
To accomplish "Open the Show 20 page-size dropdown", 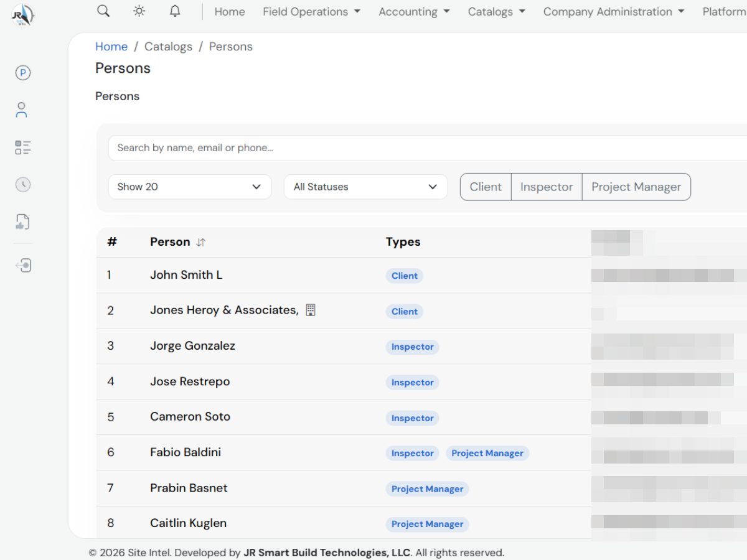I will coord(190,187).
